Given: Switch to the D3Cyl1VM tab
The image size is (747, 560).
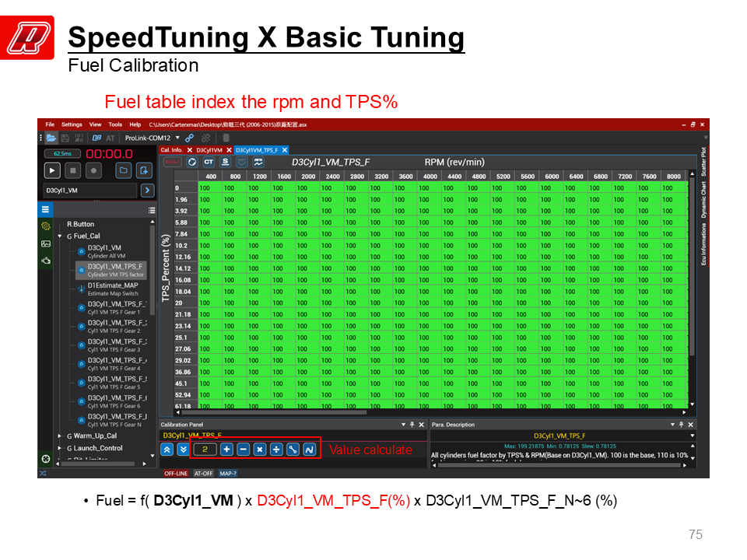Looking at the screenshot, I should tap(209, 150).
